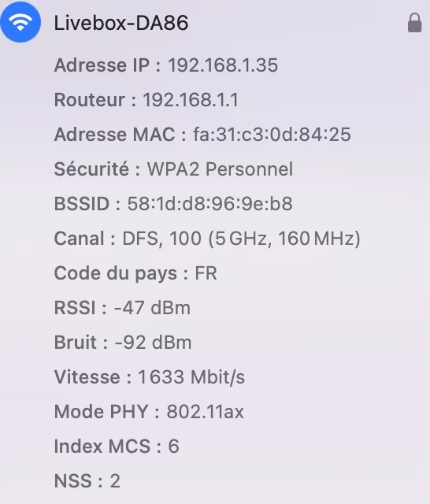Click the Canal DFS 100 line
Image resolution: width=430 pixels, height=504 pixels.
coord(207,239)
